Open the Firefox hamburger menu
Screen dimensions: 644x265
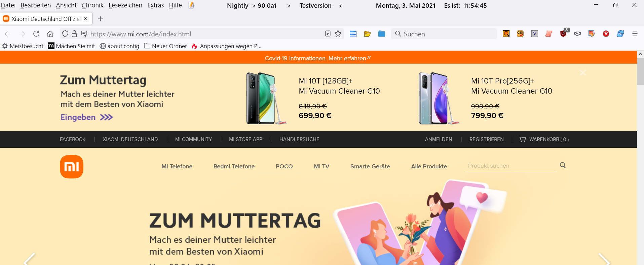coord(635,34)
